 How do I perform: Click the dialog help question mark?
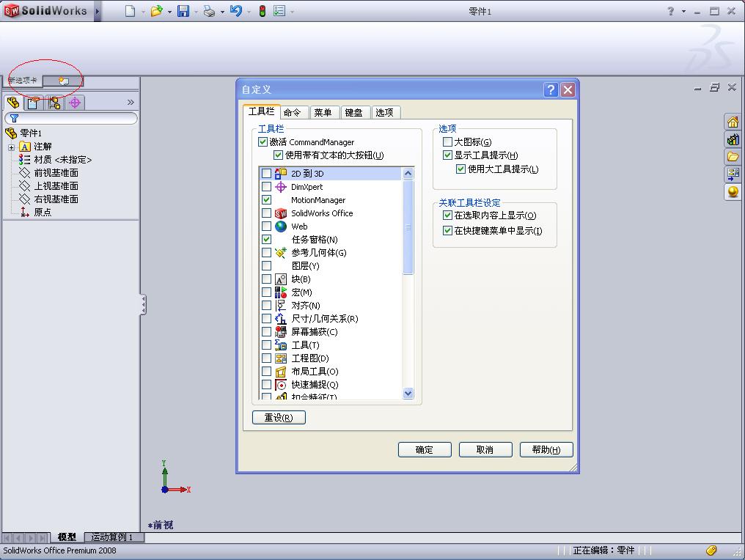pyautogui.click(x=551, y=89)
